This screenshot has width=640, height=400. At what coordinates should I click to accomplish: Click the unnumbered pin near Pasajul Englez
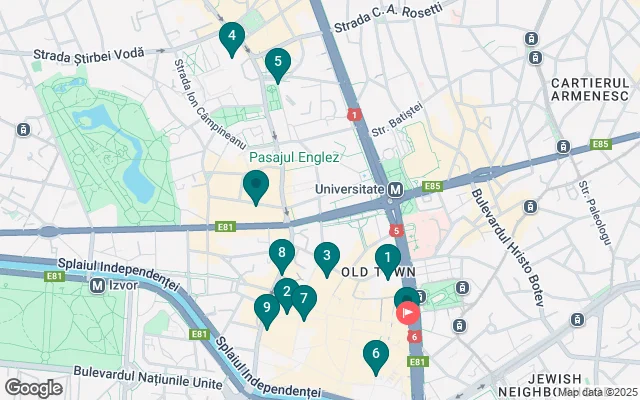[256, 185]
